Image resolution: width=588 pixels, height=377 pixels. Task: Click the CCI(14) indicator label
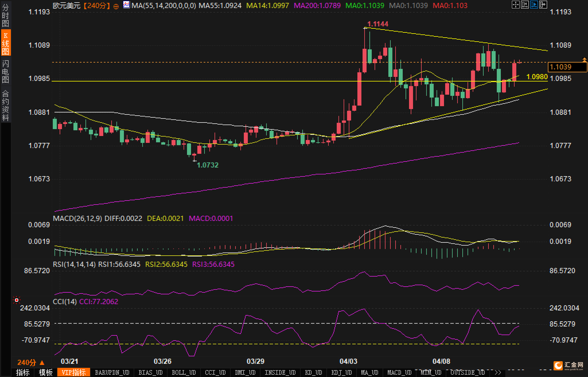click(65, 302)
